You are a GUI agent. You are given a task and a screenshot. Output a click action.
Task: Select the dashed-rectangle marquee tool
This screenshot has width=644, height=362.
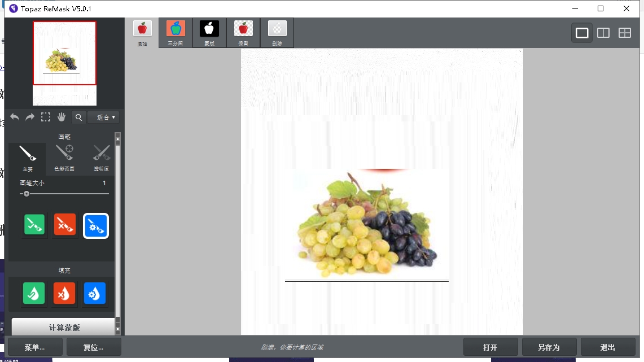point(46,117)
